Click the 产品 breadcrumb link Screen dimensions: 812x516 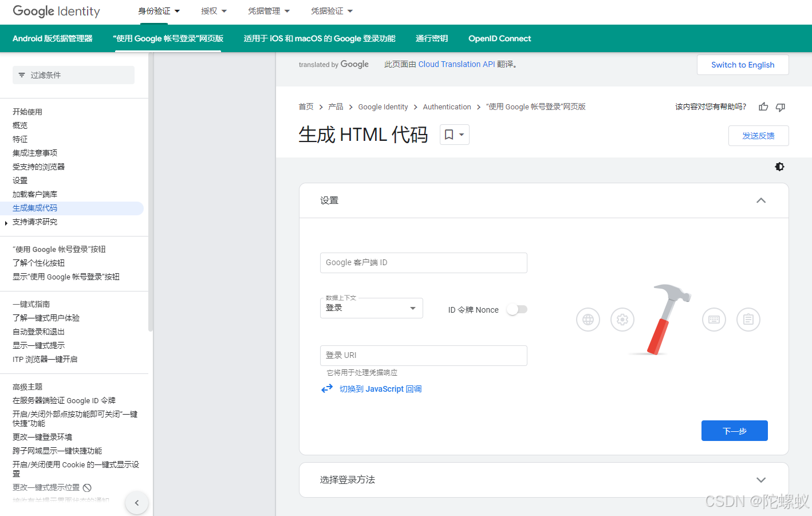336,107
